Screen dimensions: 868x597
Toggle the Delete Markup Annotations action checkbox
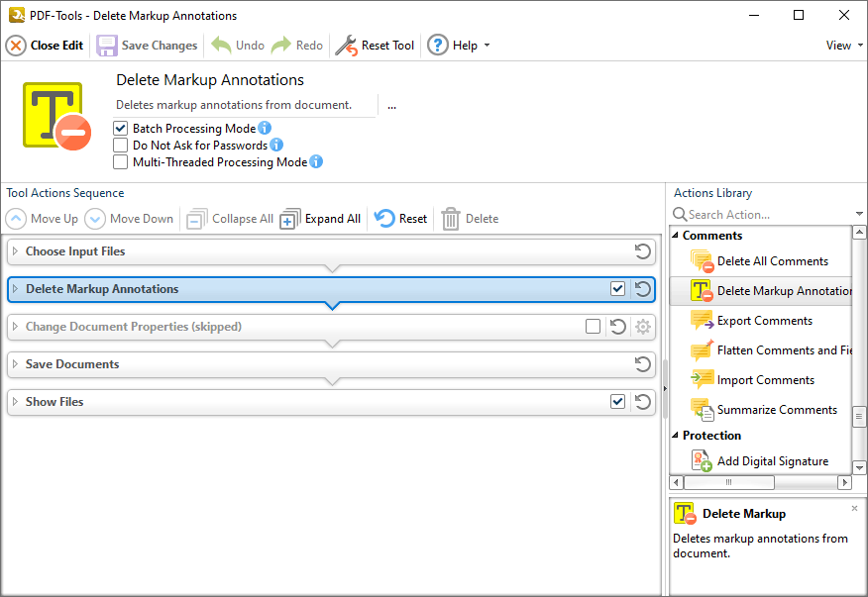[617, 289]
